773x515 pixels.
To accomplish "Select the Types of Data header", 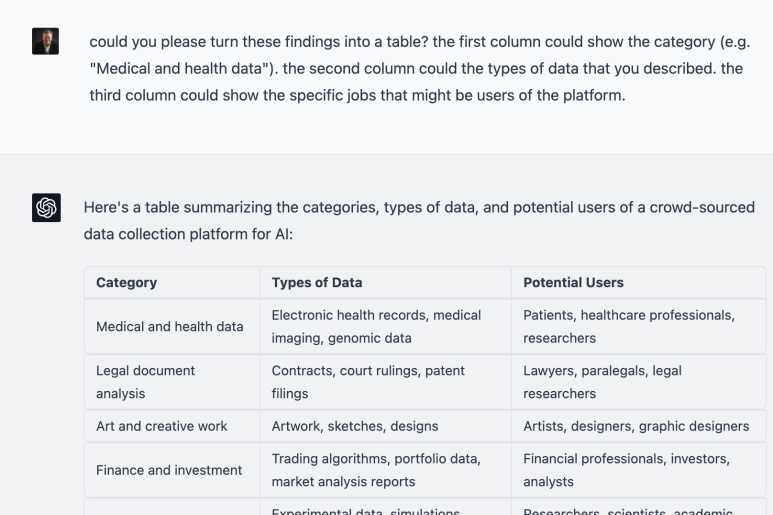I will [x=385, y=282].
